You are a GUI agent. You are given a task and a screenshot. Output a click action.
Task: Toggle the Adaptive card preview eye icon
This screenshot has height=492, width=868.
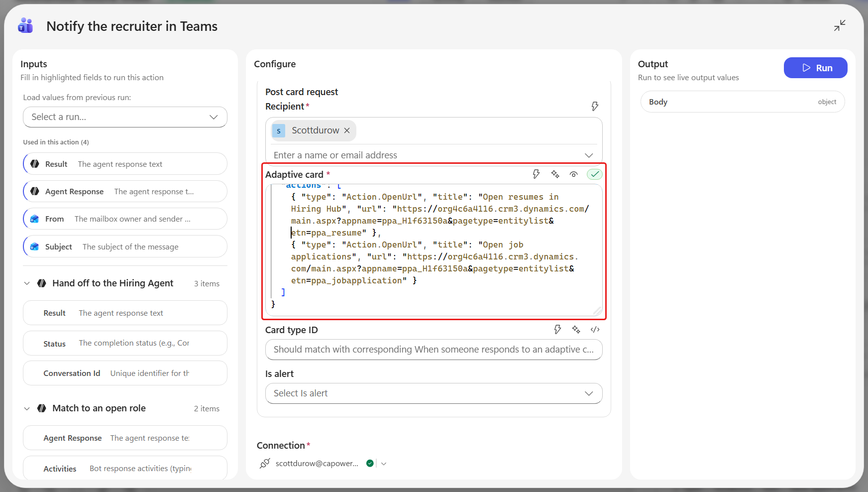574,174
